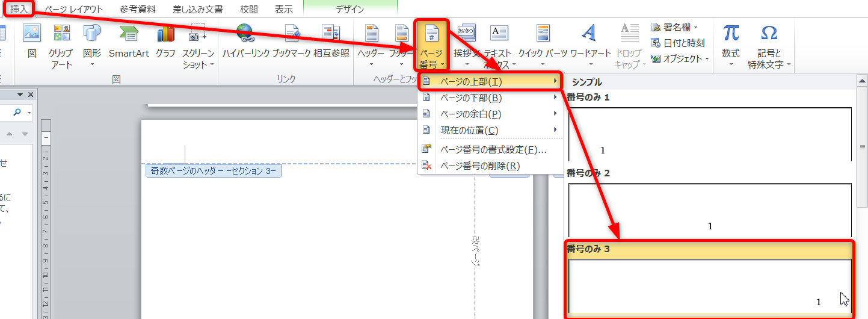
Task: Click the 図 picture insert icon
Action: tap(32, 42)
